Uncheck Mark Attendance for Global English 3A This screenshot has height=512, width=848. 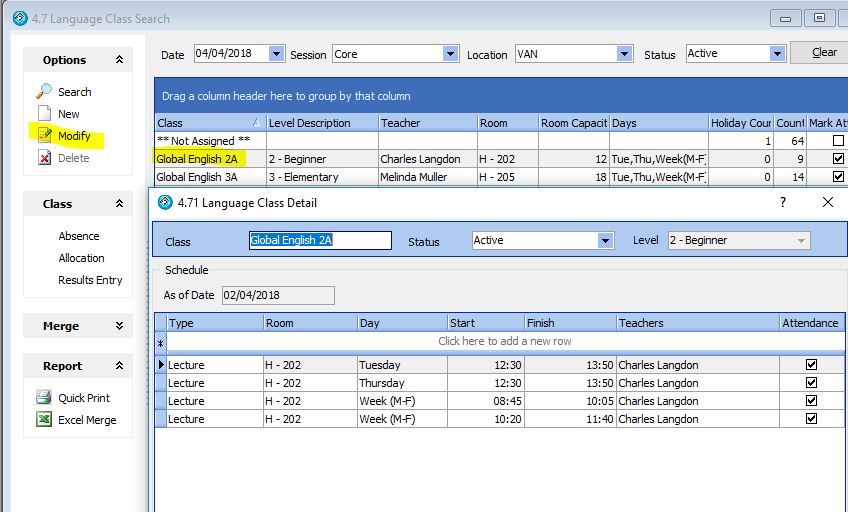pos(838,177)
